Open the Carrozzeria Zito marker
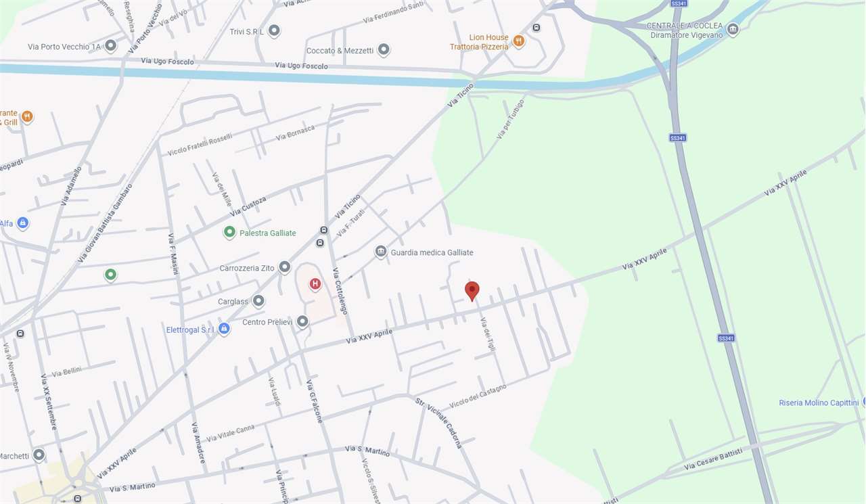 [x=285, y=268]
